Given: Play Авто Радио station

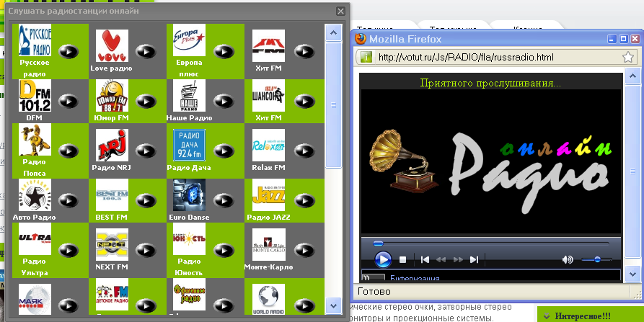Looking at the screenshot, I should [69, 200].
